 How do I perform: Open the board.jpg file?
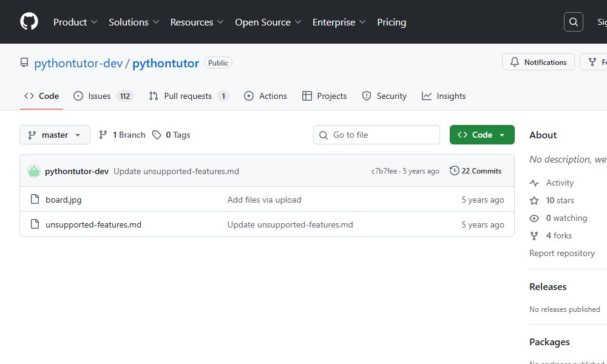[64, 200]
